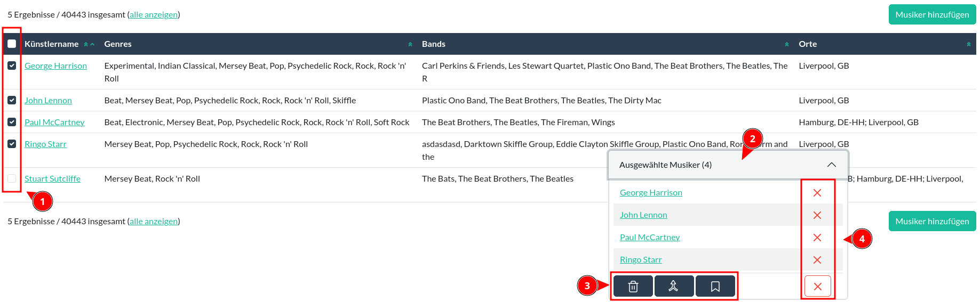Image resolution: width=980 pixels, height=302 pixels.
Task: Click bottom 'Musiker hinzufügen' button
Action: [932, 221]
